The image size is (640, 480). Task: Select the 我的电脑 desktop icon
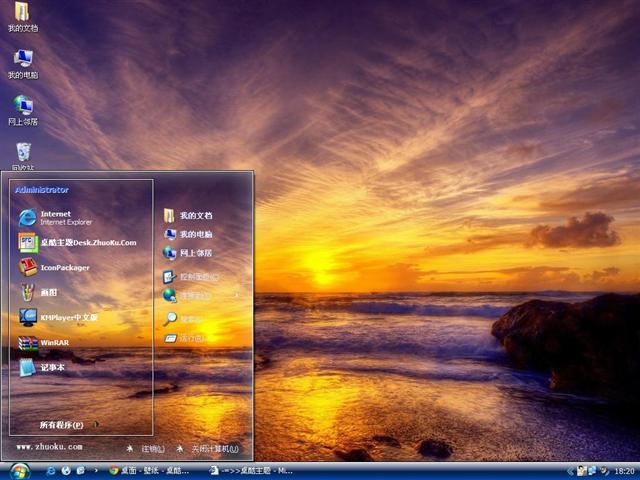[22, 60]
